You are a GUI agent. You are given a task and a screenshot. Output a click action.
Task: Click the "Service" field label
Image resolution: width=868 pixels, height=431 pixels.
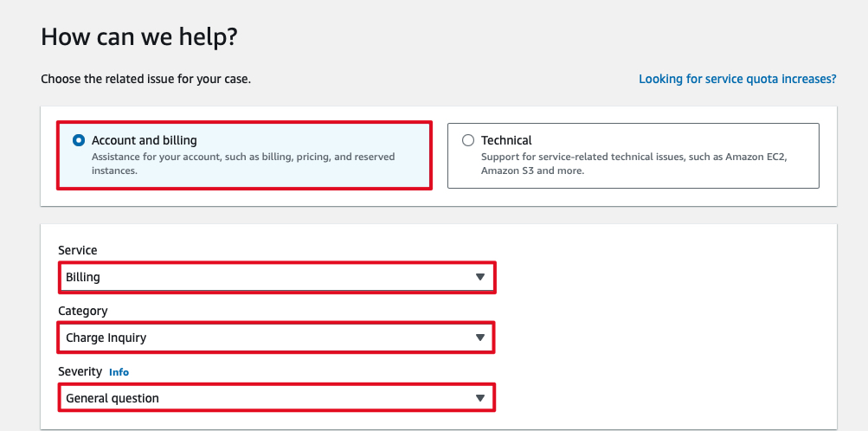[x=78, y=250]
